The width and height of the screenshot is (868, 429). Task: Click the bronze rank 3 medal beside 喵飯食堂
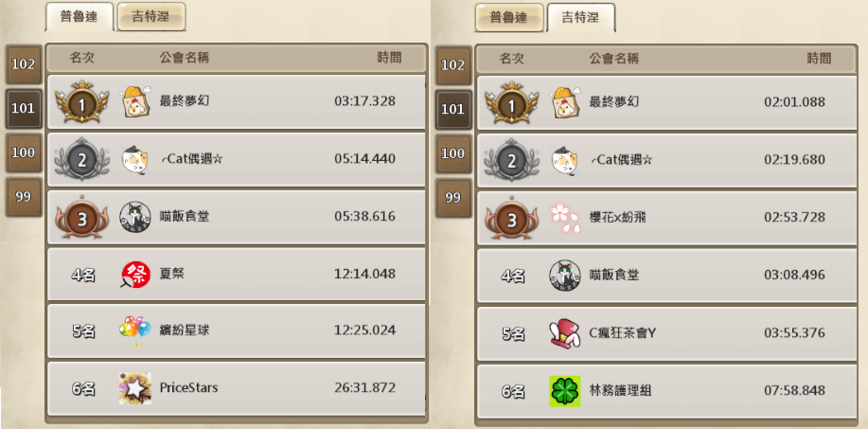82,219
